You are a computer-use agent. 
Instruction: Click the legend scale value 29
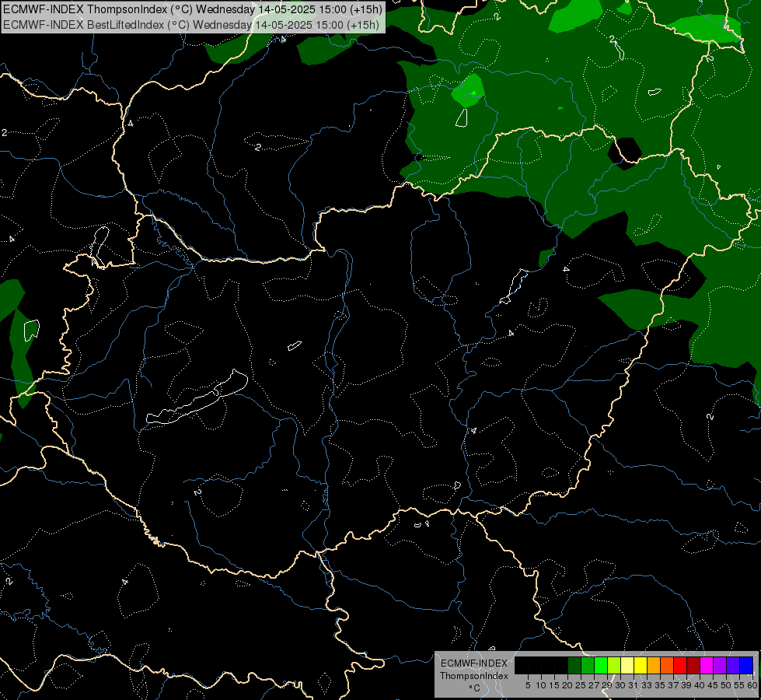[608, 685]
